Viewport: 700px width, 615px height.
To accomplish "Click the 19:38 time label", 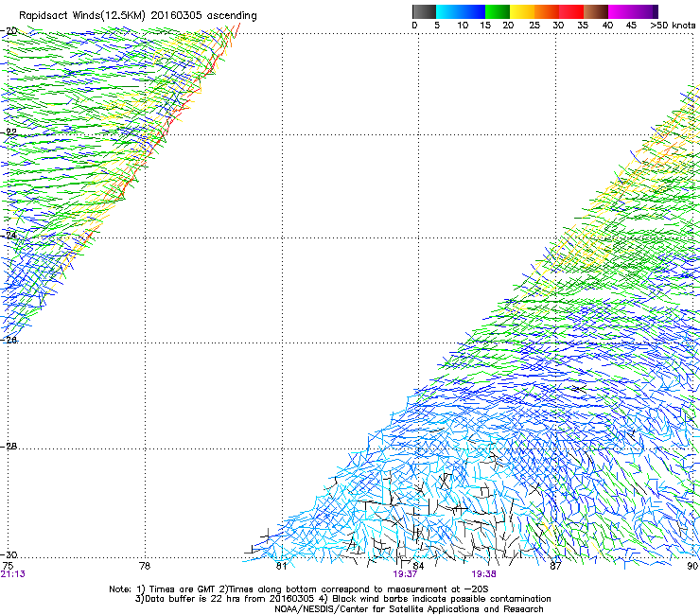I will pyautogui.click(x=484, y=574).
